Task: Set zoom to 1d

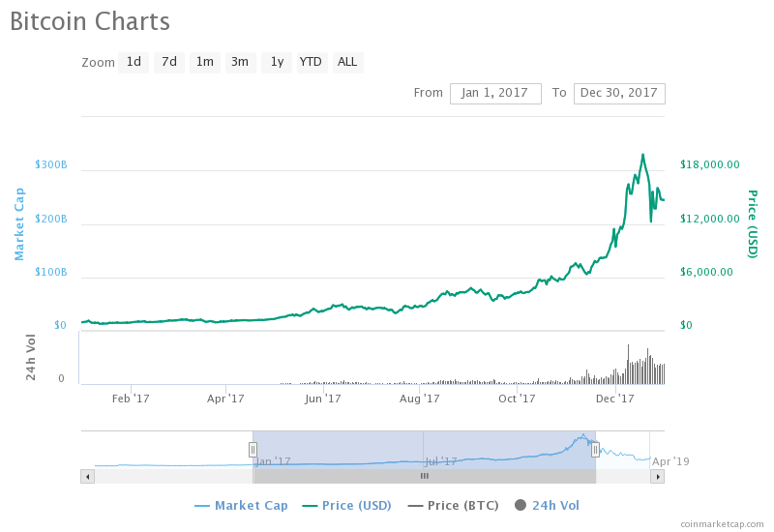Action: 134,62
